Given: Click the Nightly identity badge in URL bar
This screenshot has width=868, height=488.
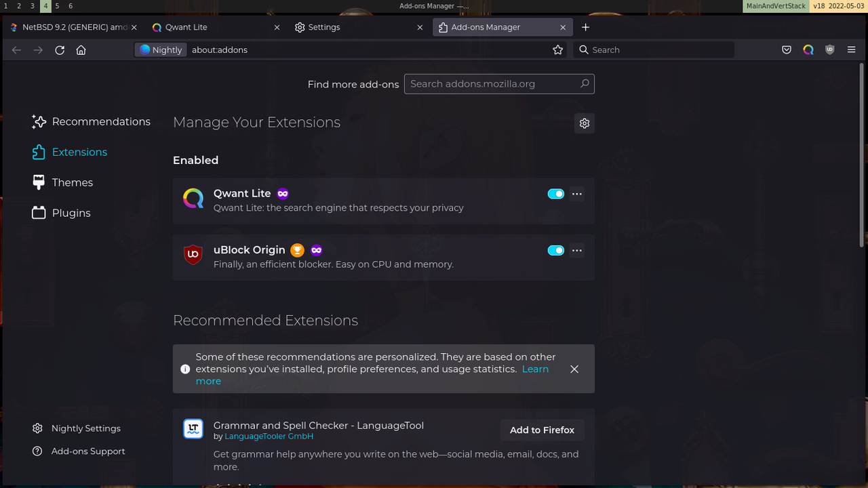Looking at the screenshot, I should (161, 49).
